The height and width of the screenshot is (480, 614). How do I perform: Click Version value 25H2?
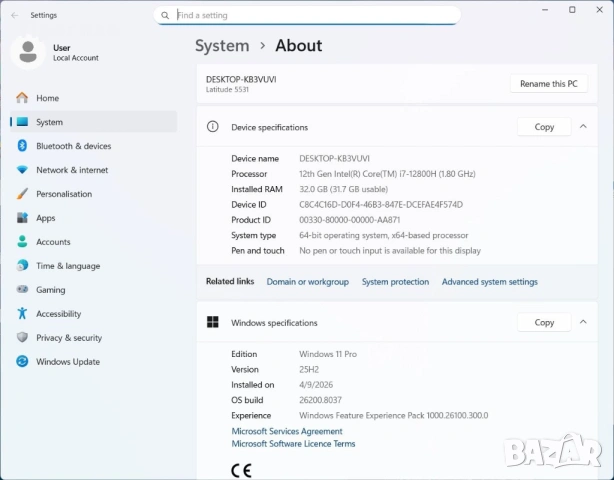tap(309, 369)
